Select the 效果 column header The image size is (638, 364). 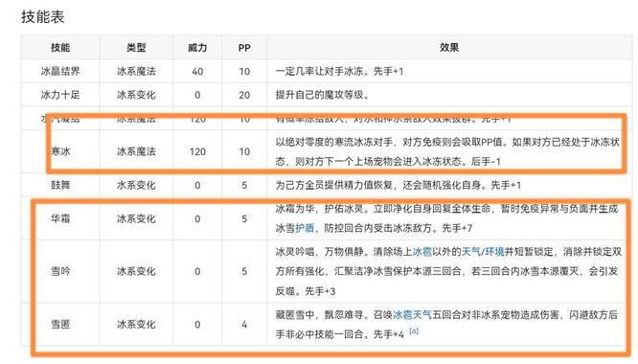click(x=449, y=48)
